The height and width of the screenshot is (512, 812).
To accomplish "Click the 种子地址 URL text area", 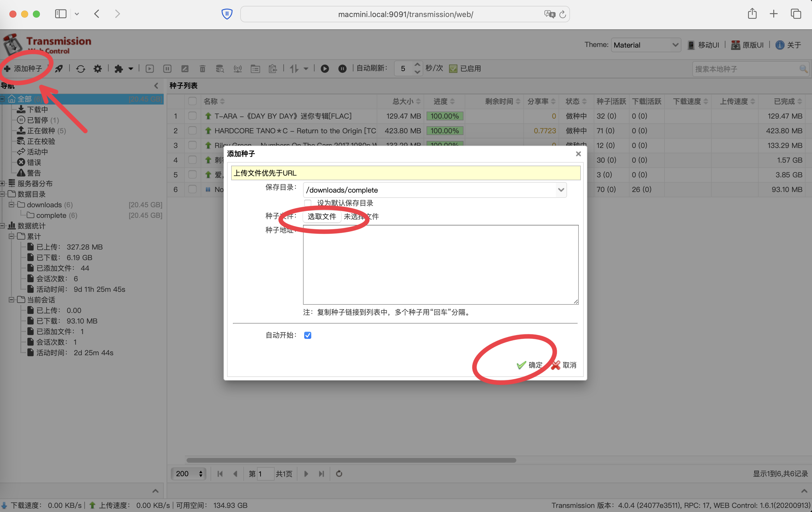I will (440, 265).
